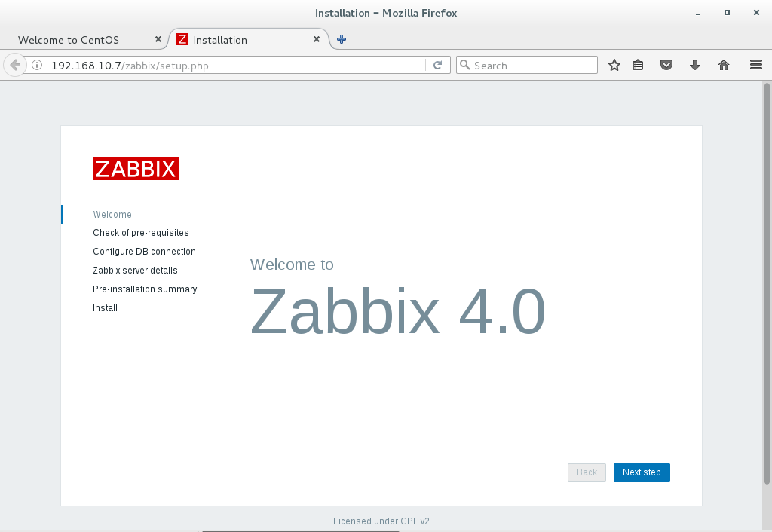Screen dimensions: 772x532
Task: Click the horizontal scrollbar at the bottom
Action: 302,530
